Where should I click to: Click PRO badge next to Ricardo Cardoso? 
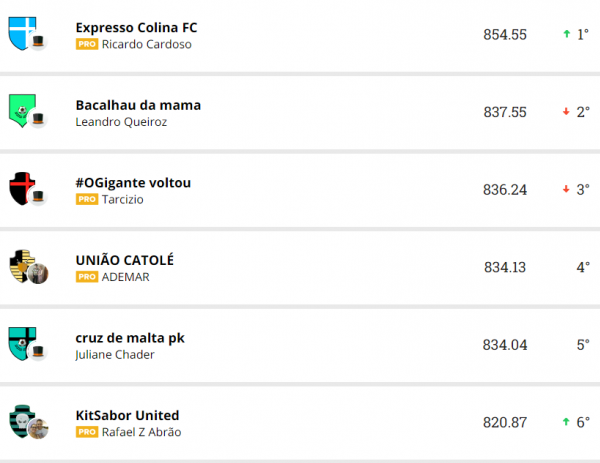[87, 45]
